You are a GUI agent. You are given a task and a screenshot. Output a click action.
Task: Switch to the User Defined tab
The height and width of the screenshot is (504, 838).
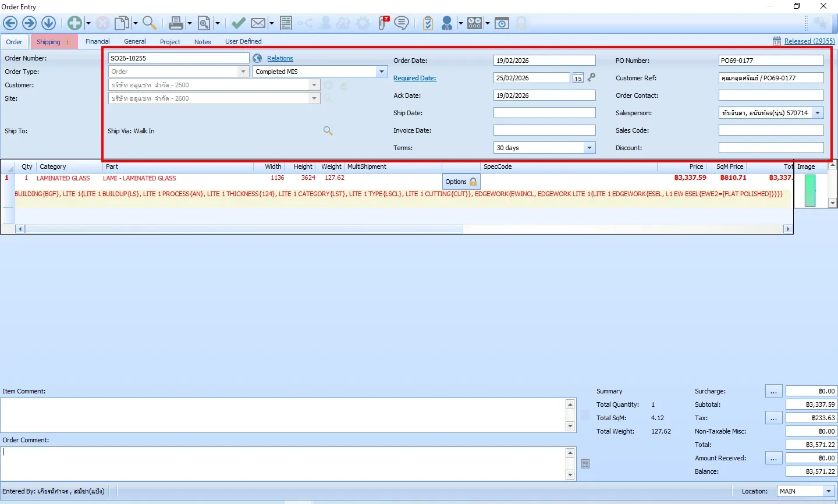[243, 41]
